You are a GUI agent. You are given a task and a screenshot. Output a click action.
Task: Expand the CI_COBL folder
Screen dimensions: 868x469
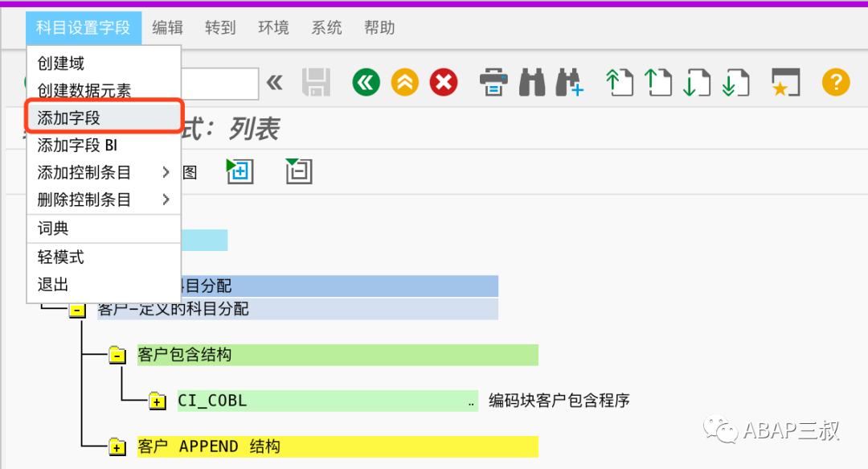[x=158, y=401]
